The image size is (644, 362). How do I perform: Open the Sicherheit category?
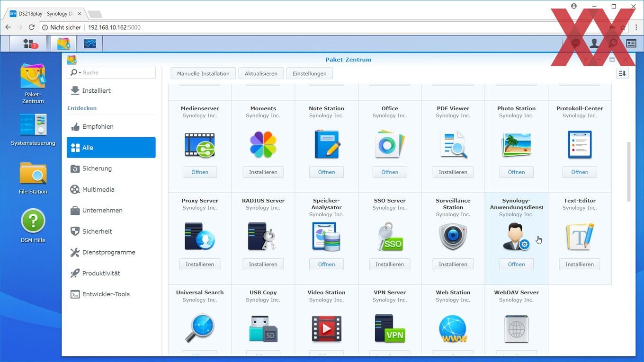click(x=111, y=231)
